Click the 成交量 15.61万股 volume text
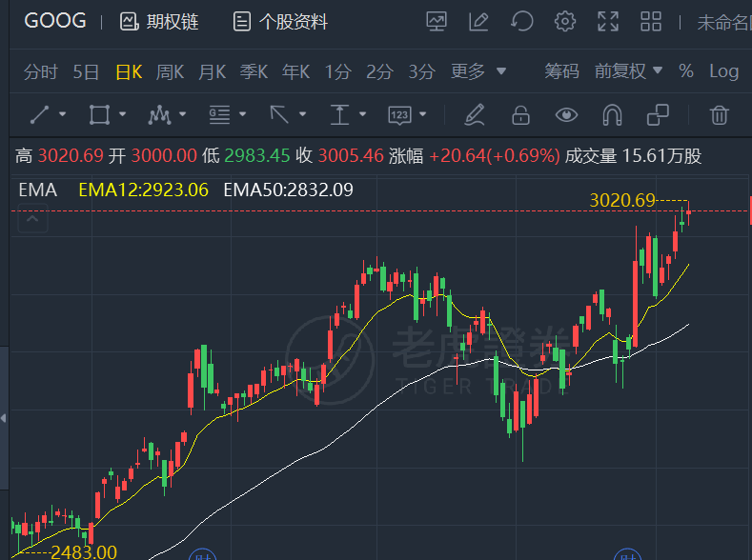Viewport: 752px width, 560px height. pos(633,155)
